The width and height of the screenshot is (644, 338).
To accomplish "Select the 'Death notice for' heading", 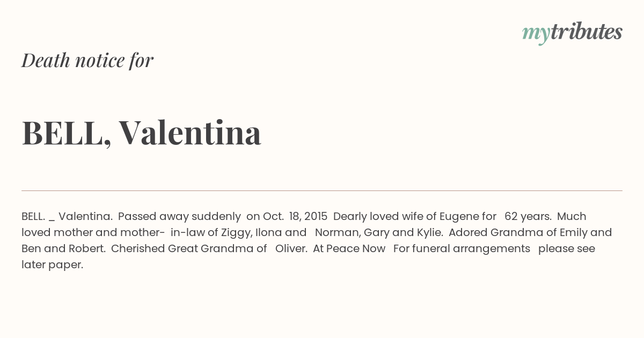I will (x=87, y=60).
